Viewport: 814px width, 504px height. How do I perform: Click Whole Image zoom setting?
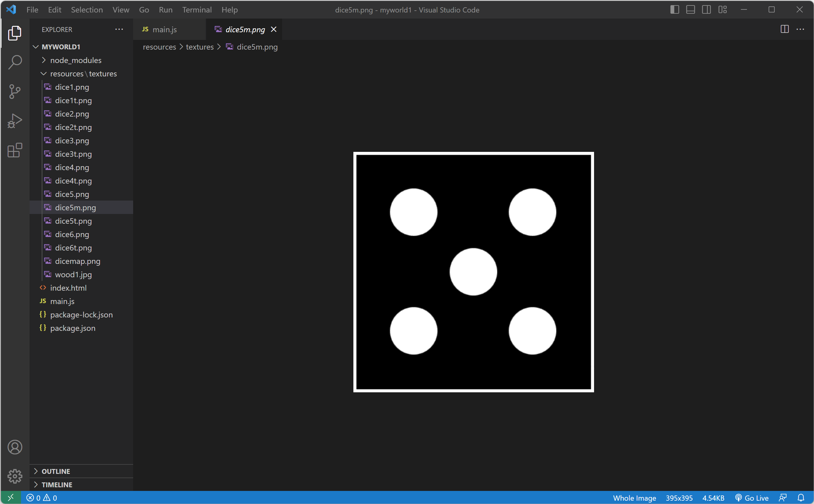click(x=634, y=498)
